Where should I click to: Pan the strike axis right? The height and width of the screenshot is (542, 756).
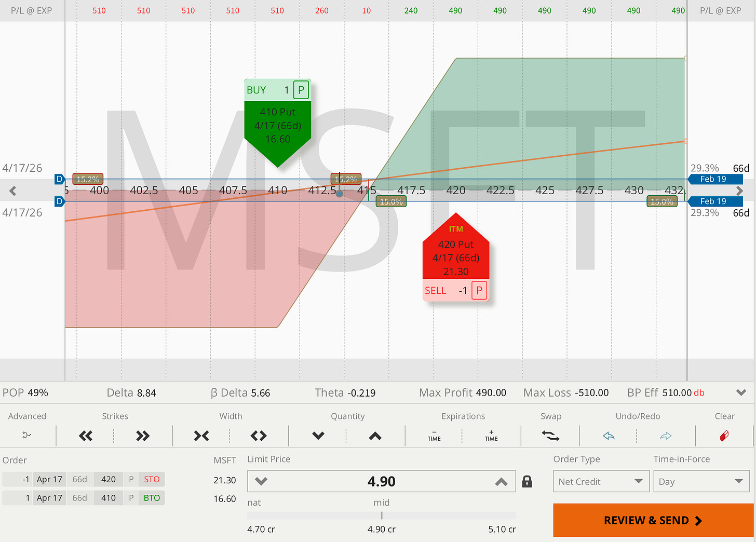740,191
